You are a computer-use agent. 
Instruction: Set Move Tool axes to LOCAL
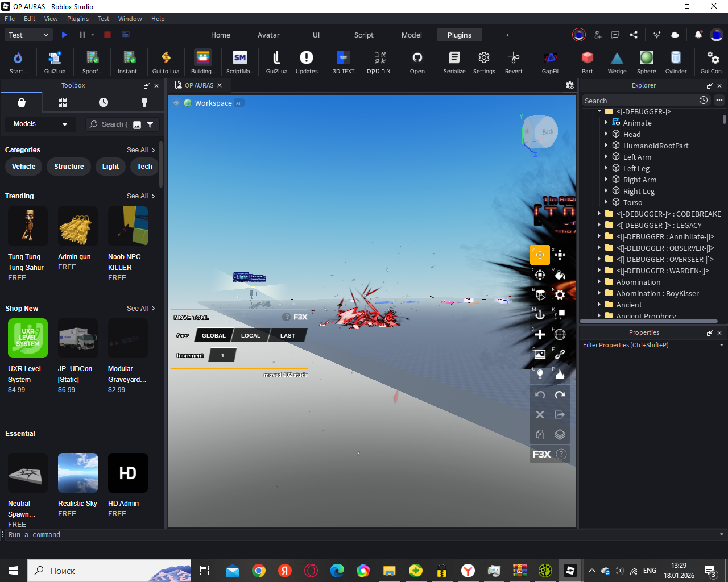click(x=250, y=335)
